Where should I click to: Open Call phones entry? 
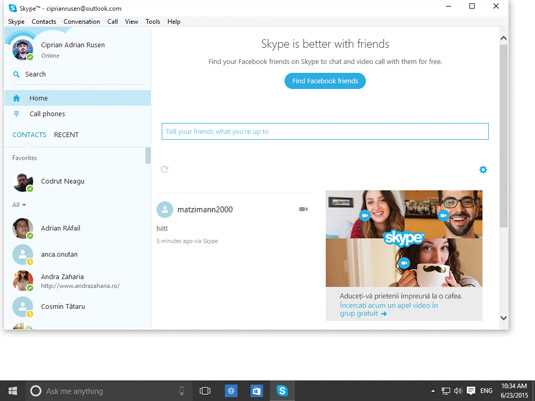coord(77,114)
